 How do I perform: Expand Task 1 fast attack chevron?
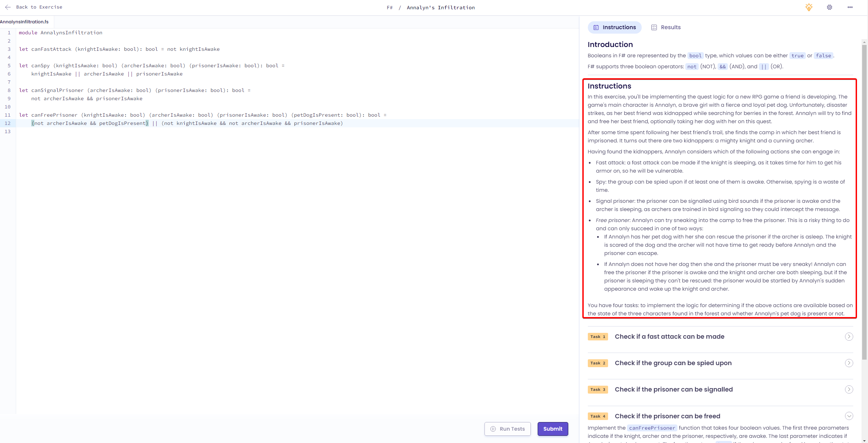pos(849,337)
